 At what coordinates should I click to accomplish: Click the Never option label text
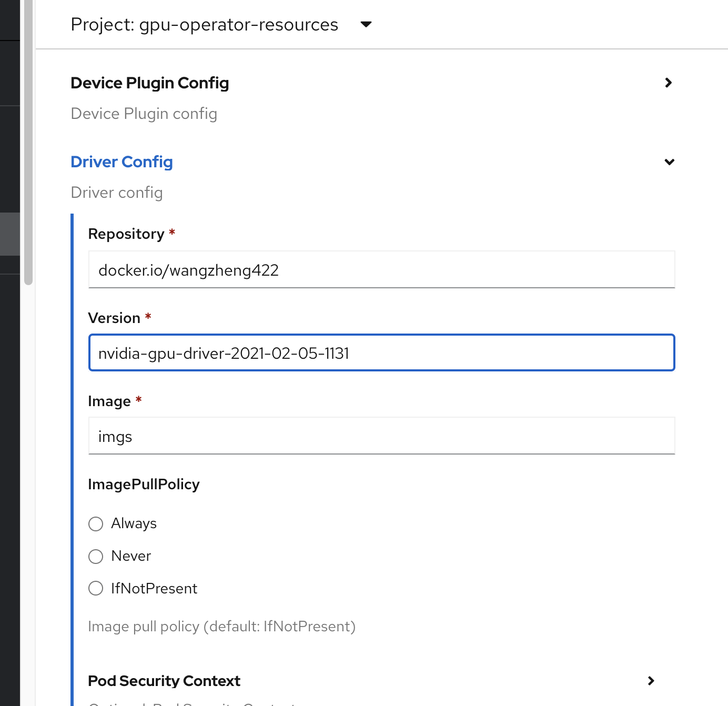tap(131, 556)
